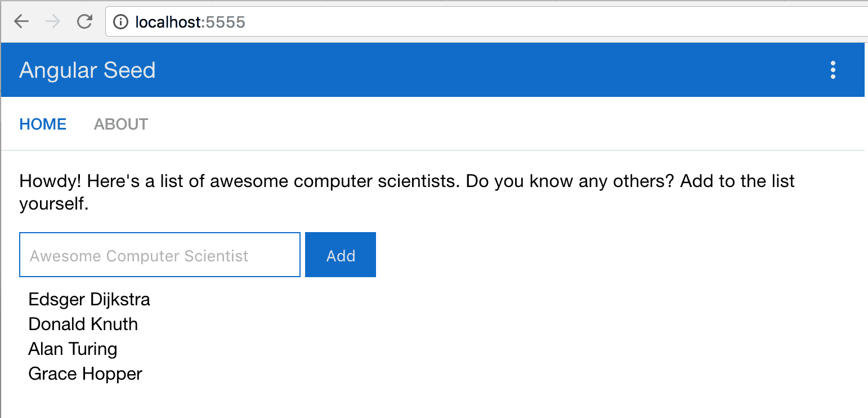Select Alan Turing in the list
Viewport: 868px width, 418px height.
coord(73,349)
